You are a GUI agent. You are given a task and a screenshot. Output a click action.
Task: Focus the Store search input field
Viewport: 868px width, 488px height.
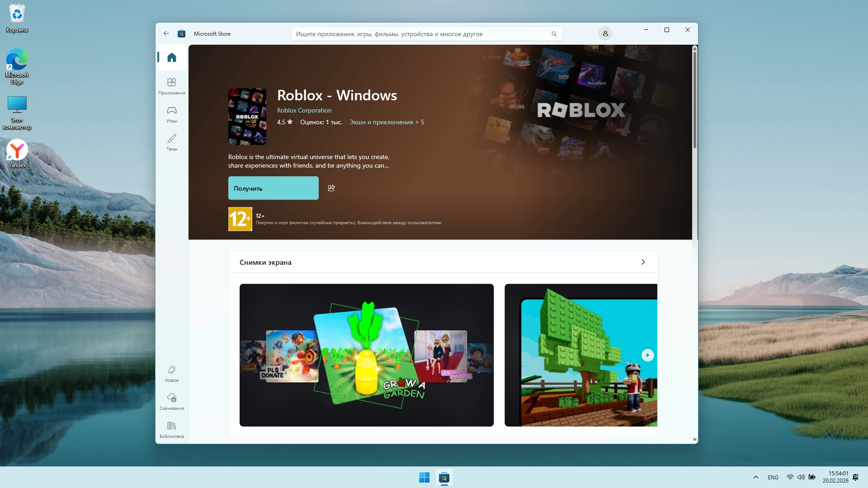420,34
